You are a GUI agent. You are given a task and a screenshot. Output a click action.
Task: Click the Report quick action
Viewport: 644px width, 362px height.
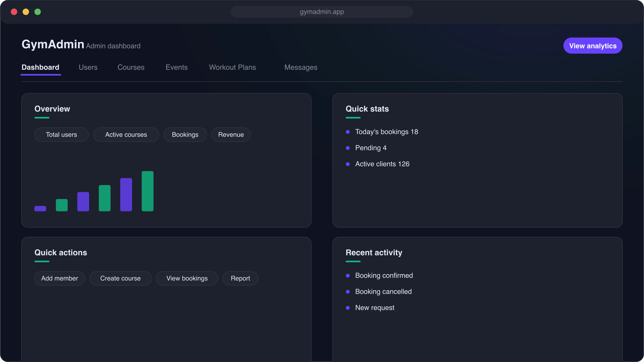(x=240, y=278)
